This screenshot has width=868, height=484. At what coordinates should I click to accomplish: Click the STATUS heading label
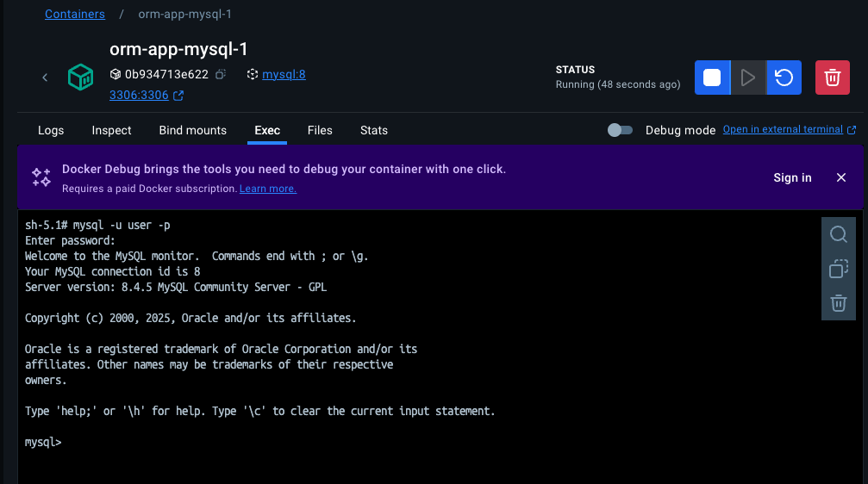575,70
